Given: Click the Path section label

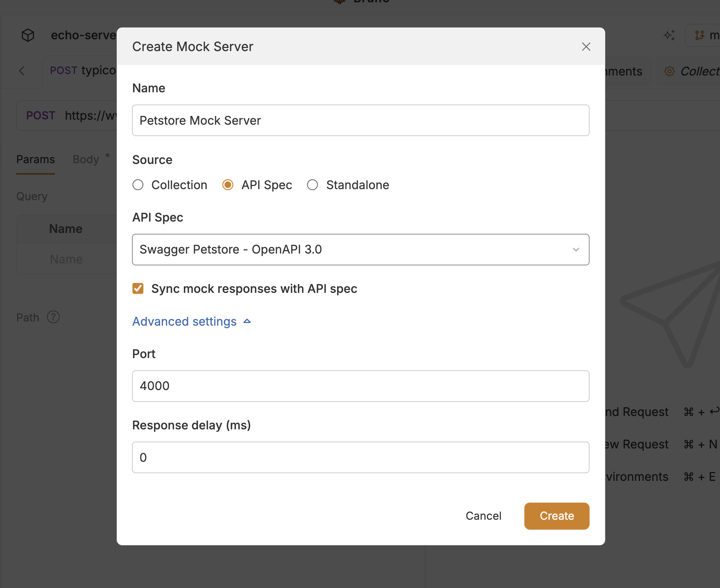Looking at the screenshot, I should click(28, 317).
